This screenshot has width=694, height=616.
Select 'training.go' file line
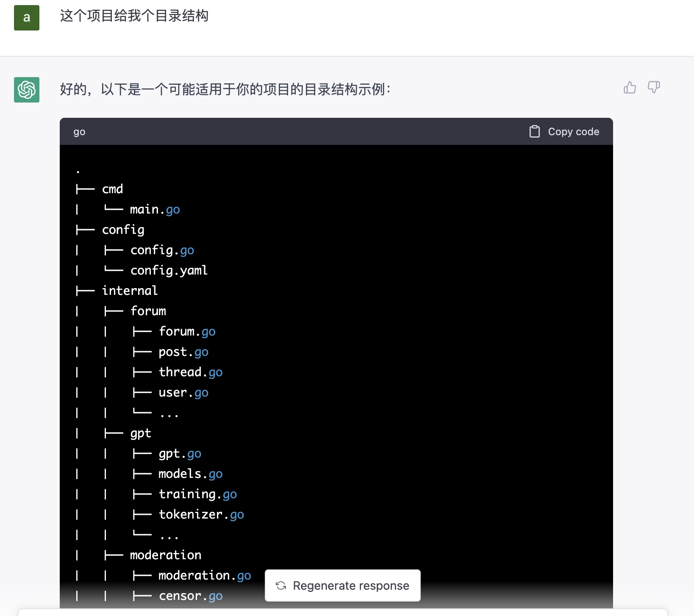(197, 494)
